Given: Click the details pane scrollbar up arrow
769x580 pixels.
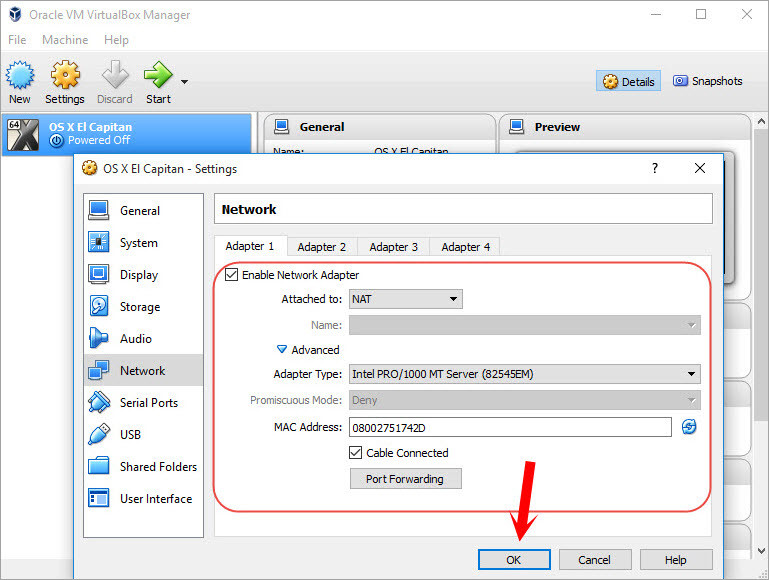Looking at the screenshot, I should coord(761,121).
